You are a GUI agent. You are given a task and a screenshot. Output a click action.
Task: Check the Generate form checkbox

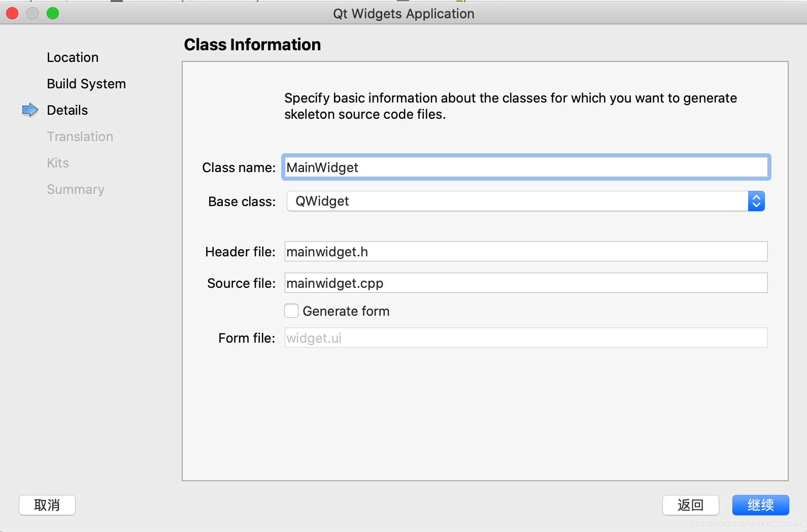[x=291, y=311]
